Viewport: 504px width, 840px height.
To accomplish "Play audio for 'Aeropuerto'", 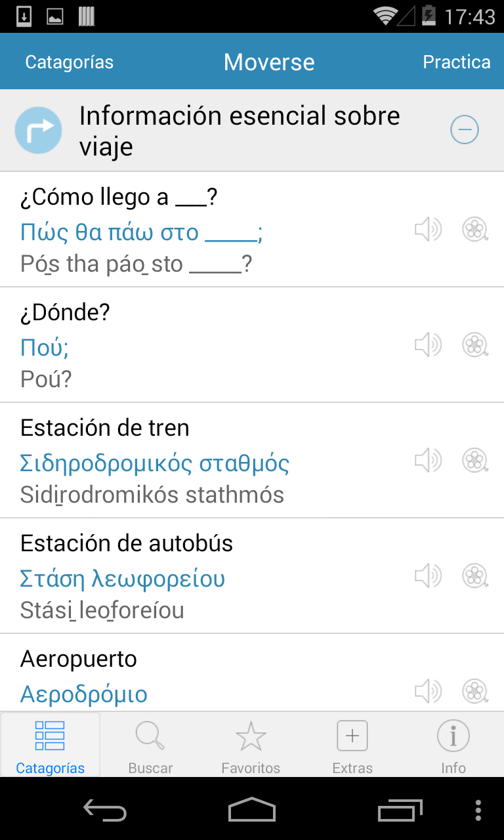I will 428,691.
